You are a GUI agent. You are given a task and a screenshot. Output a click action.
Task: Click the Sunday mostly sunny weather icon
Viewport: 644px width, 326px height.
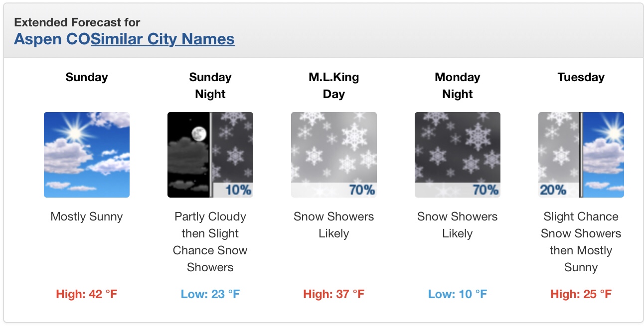pyautogui.click(x=87, y=155)
